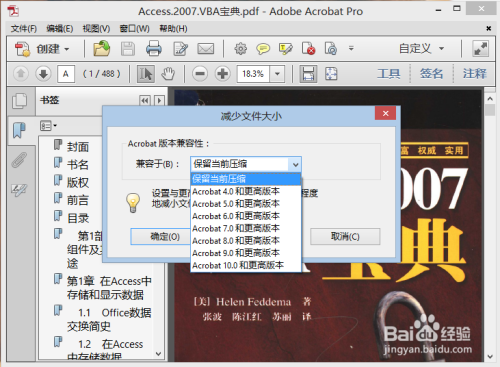
Task: Close the 减少文件大小 dialog
Action: click(x=385, y=113)
